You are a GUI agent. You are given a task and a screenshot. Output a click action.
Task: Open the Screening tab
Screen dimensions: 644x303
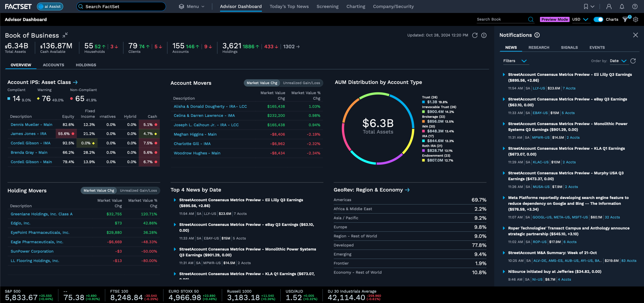coord(327,6)
